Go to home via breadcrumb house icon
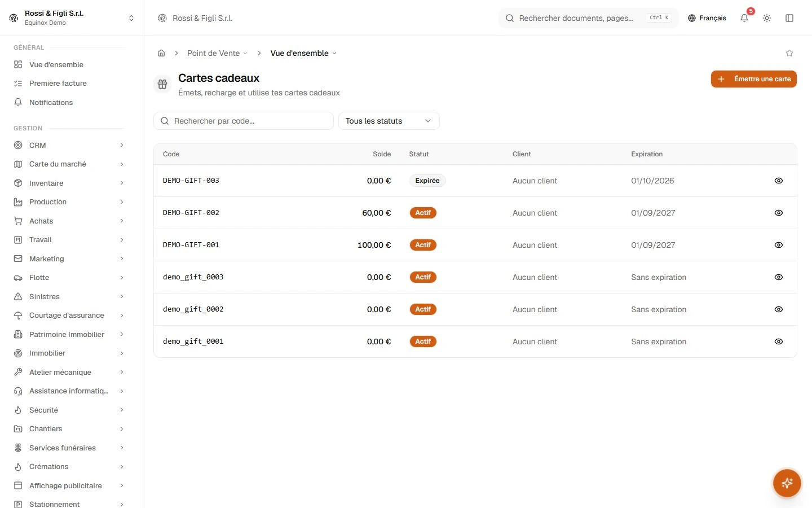Image resolution: width=812 pixels, height=508 pixels. 161,53
